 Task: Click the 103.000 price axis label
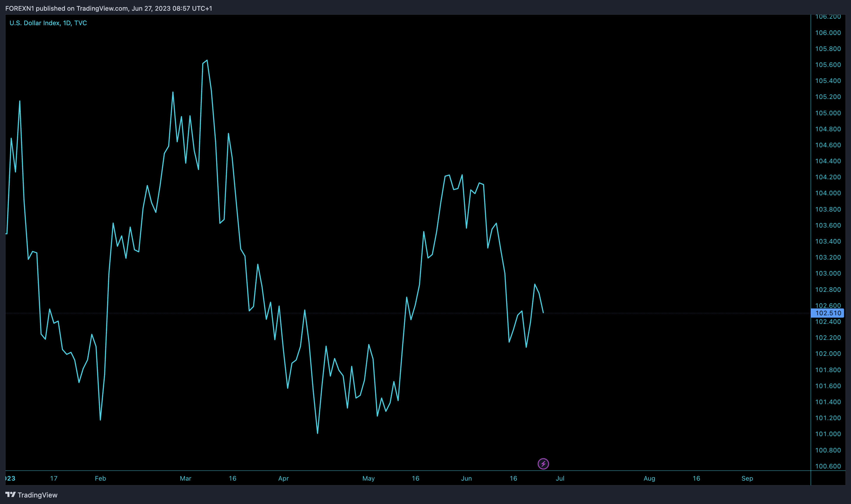coord(828,273)
